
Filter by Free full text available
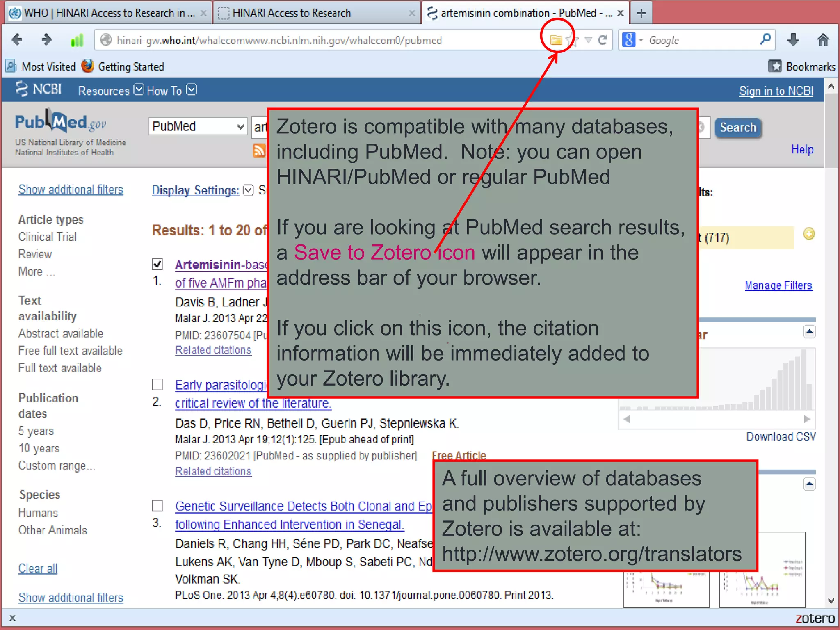click(70, 351)
